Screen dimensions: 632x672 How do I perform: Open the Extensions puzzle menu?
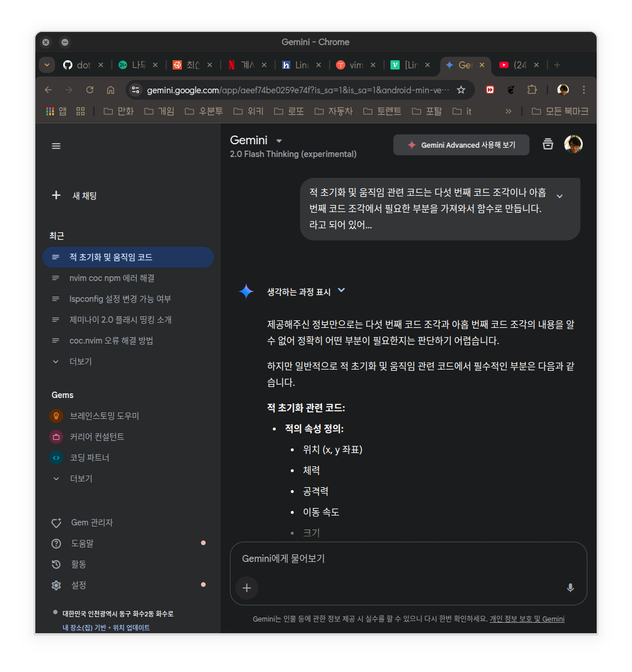tap(532, 90)
